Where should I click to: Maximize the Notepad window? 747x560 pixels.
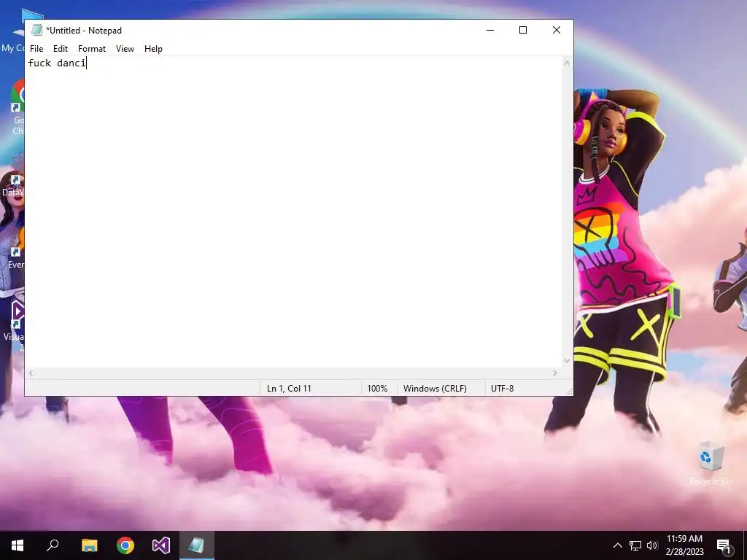[x=523, y=30]
